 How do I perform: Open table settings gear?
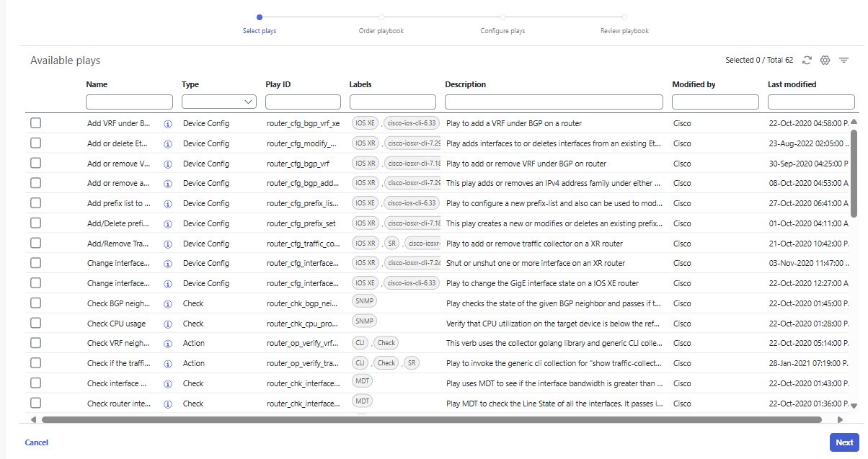pyautogui.click(x=825, y=61)
